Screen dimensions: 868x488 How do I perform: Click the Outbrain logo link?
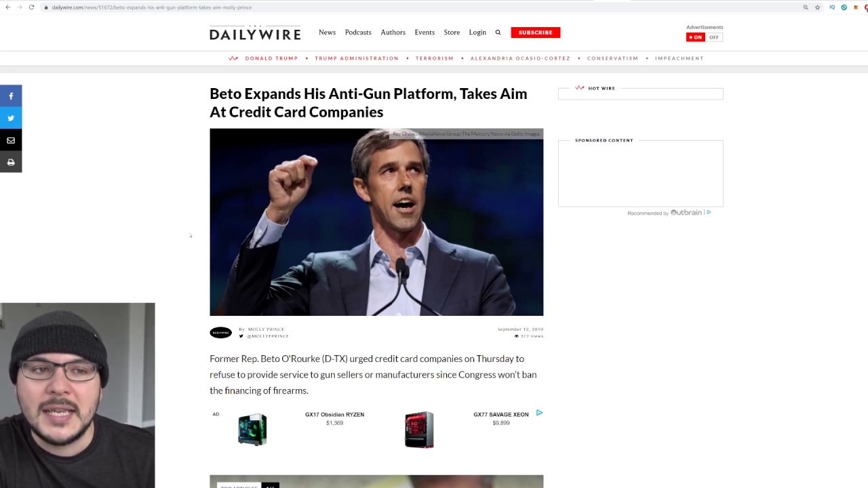[686, 212]
